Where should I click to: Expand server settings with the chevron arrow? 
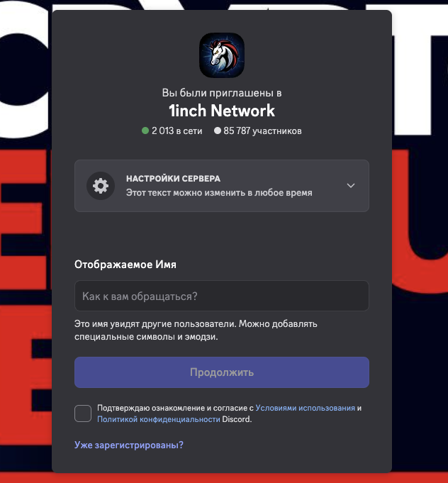click(351, 185)
